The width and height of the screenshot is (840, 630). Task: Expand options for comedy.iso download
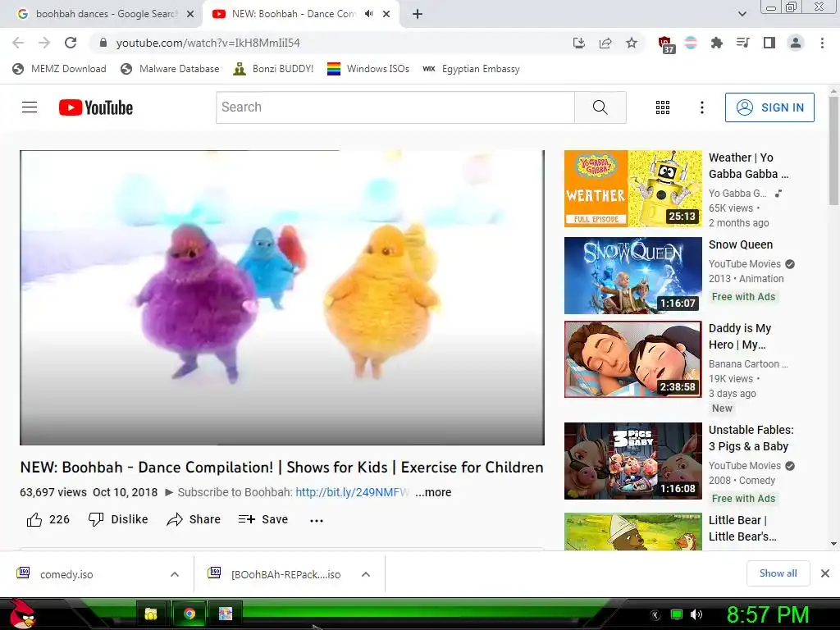point(175,574)
